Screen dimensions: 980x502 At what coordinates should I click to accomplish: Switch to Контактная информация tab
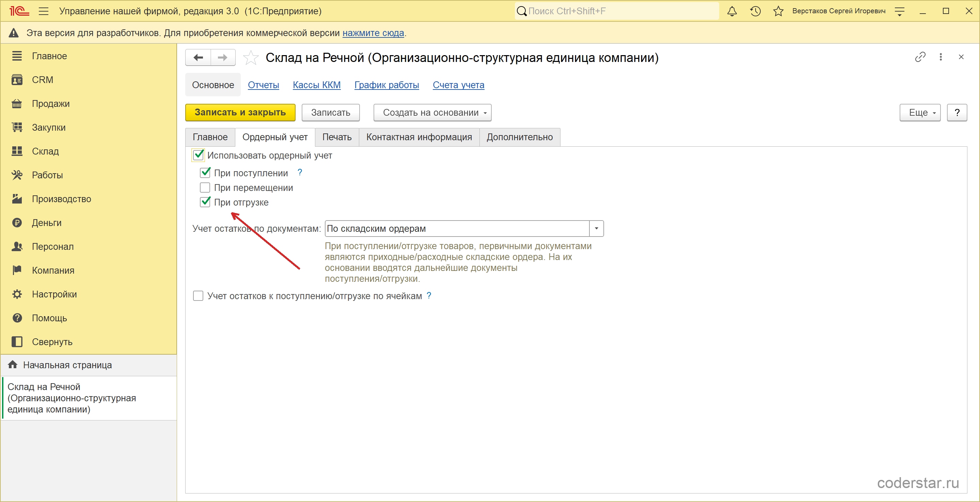(419, 137)
